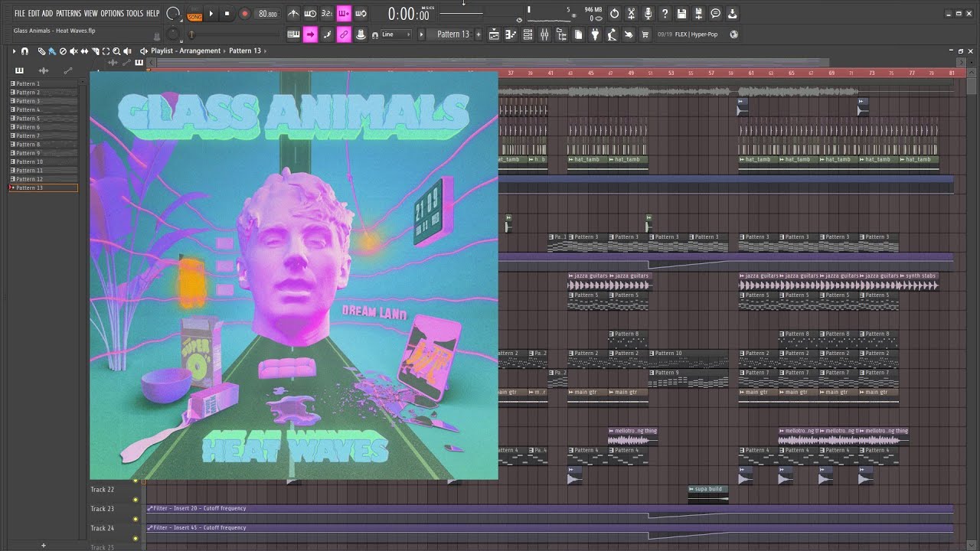980x551 pixels.
Task: Click the save project floppy icon
Action: [681, 14]
